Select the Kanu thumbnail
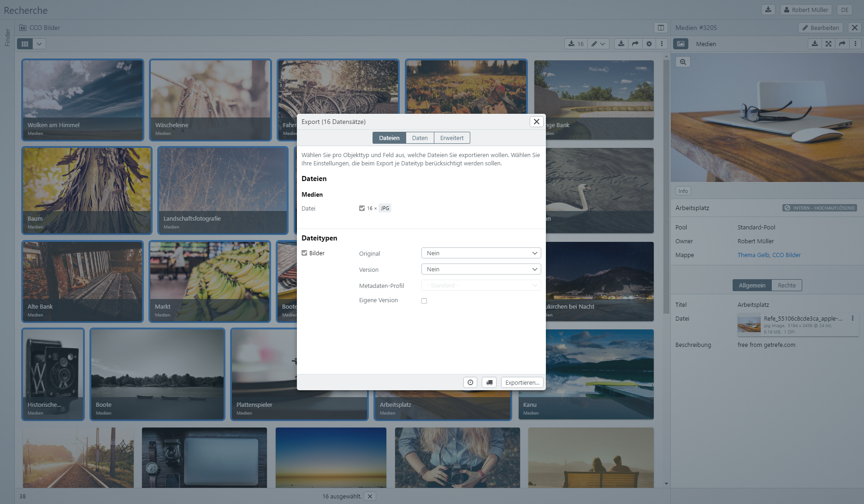Image resolution: width=864 pixels, height=504 pixels. (586, 374)
